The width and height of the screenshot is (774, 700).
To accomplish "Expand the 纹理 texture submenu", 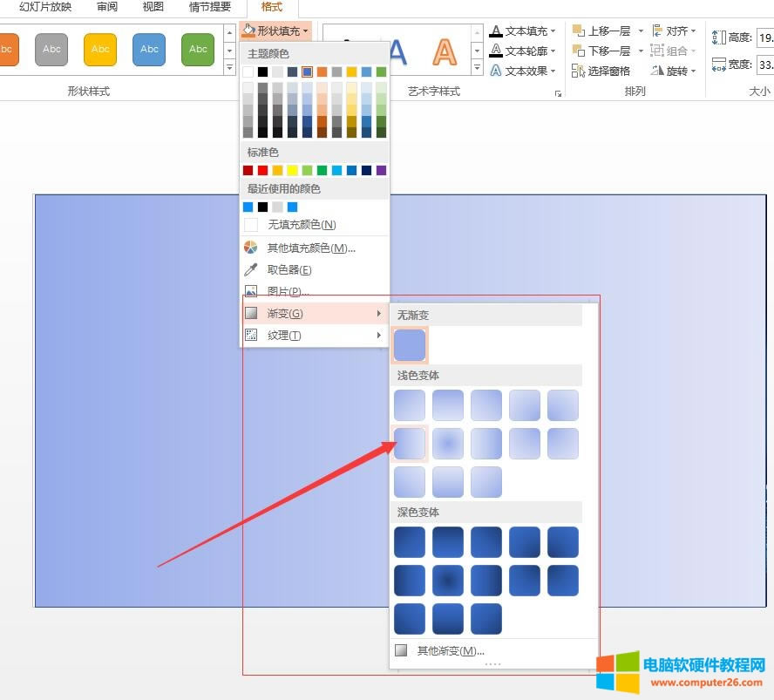I will coord(283,334).
